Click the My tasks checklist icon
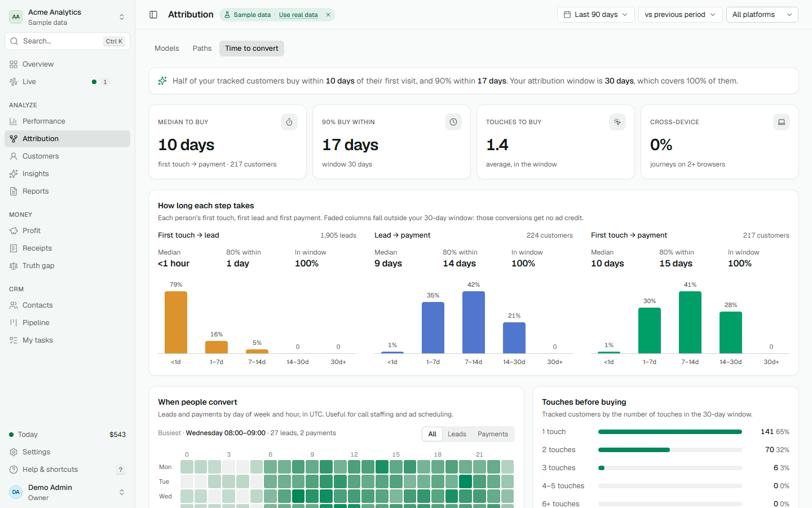Screen dimensions: 812x508 click(x=14, y=340)
